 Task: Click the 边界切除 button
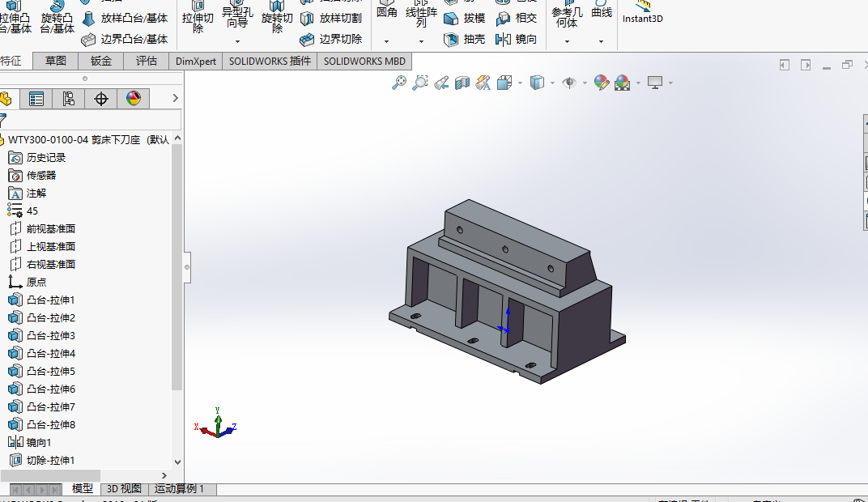pos(331,39)
